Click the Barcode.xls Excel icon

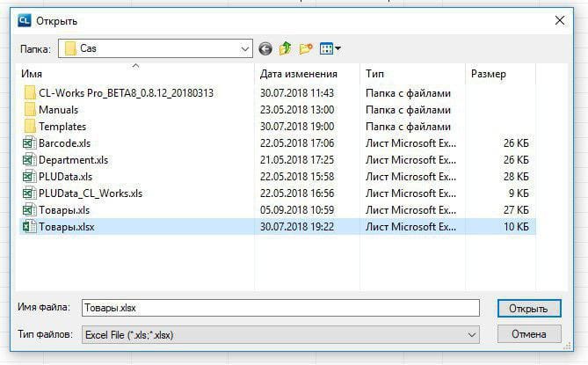[30, 143]
